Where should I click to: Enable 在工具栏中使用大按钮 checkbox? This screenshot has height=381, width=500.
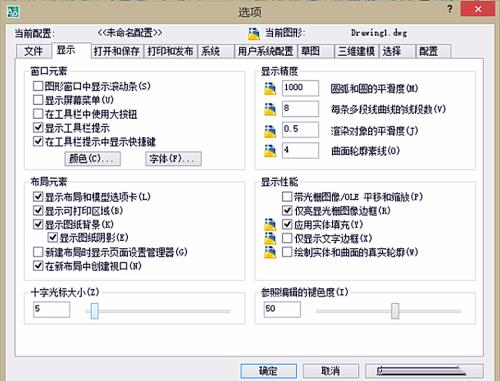point(38,114)
